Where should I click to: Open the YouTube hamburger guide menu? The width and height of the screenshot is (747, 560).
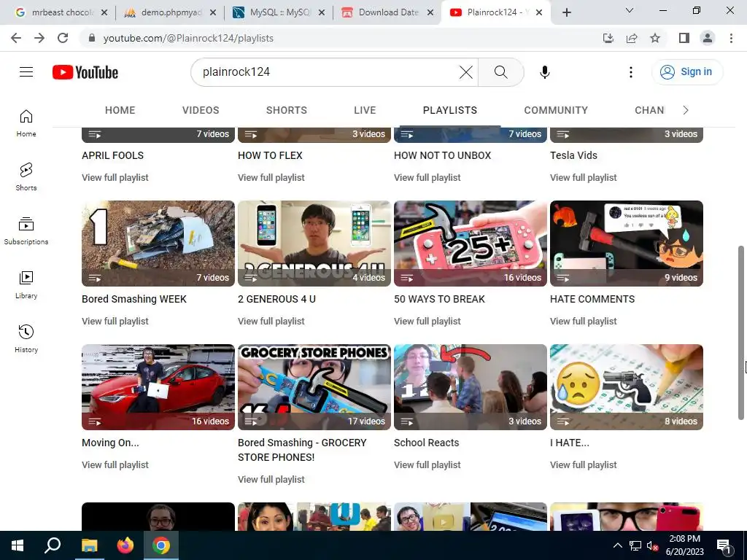click(26, 72)
